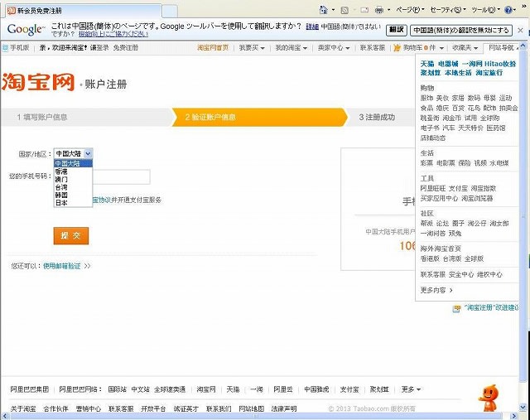Image resolution: width=530 pixels, height=420 pixels.
Task: Expand the 购物车 dropdown arrow
Action: point(441,48)
